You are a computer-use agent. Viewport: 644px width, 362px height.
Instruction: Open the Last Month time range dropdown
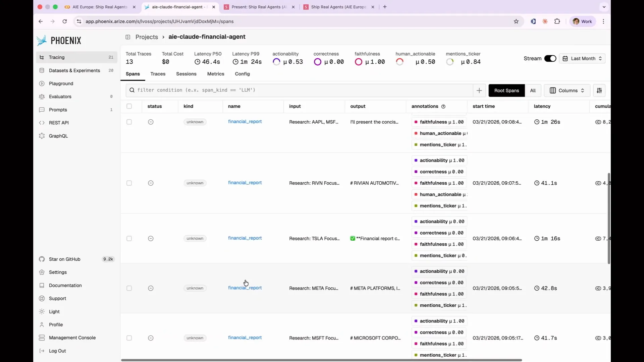(582, 58)
